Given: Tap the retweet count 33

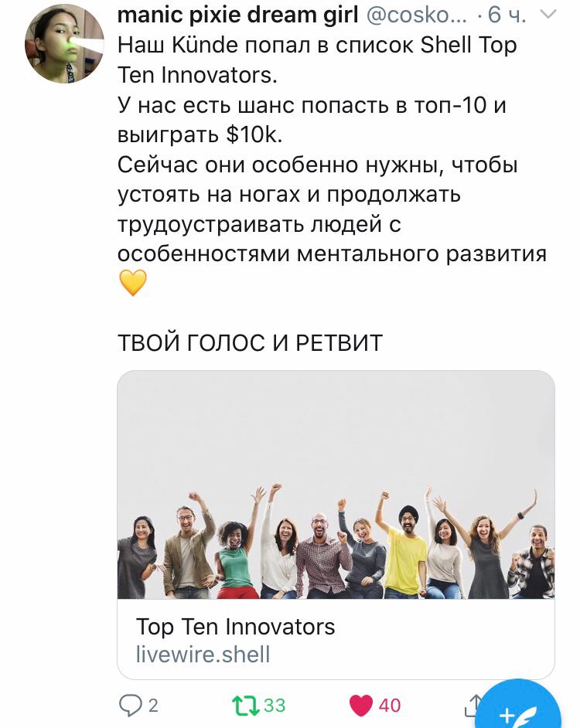Looking at the screenshot, I should click(275, 706).
